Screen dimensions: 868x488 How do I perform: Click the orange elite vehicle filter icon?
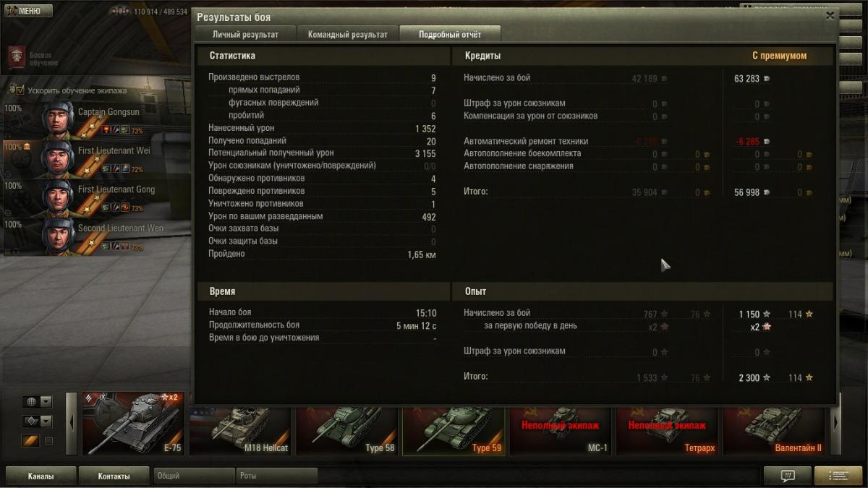pos(30,441)
